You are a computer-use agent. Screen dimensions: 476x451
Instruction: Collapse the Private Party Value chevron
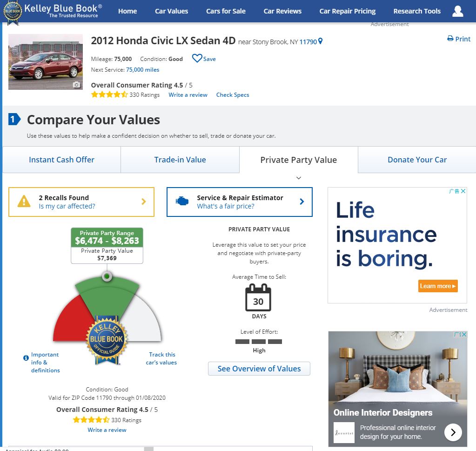[x=299, y=178]
